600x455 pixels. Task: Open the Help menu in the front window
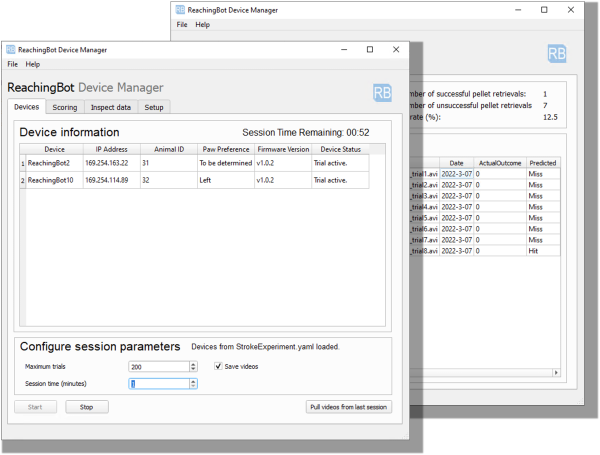tap(33, 64)
